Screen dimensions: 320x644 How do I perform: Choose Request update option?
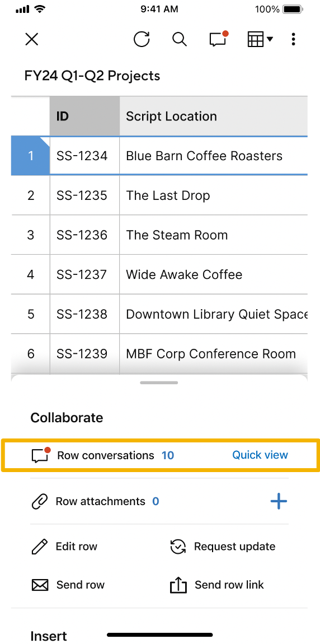[223, 547]
